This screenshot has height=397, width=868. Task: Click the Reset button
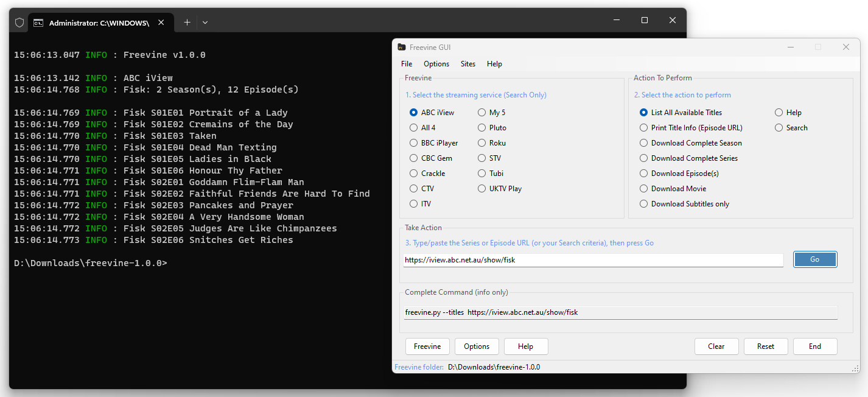click(x=766, y=346)
